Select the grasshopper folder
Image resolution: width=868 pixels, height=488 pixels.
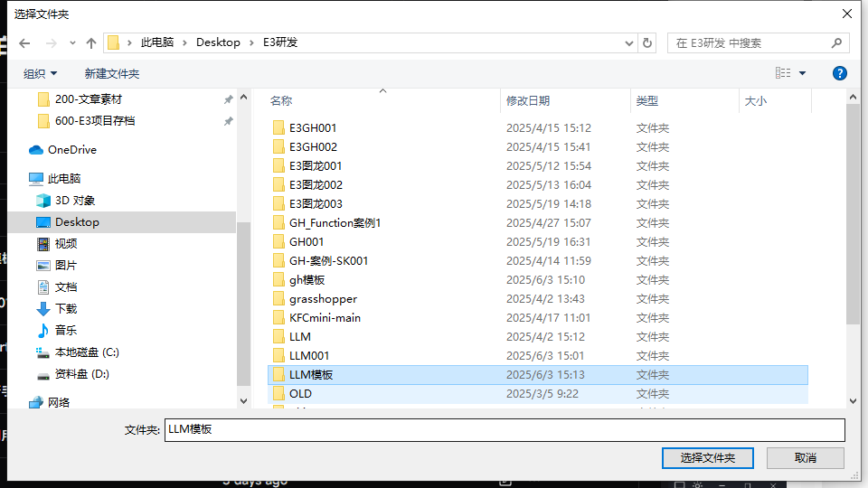point(323,299)
